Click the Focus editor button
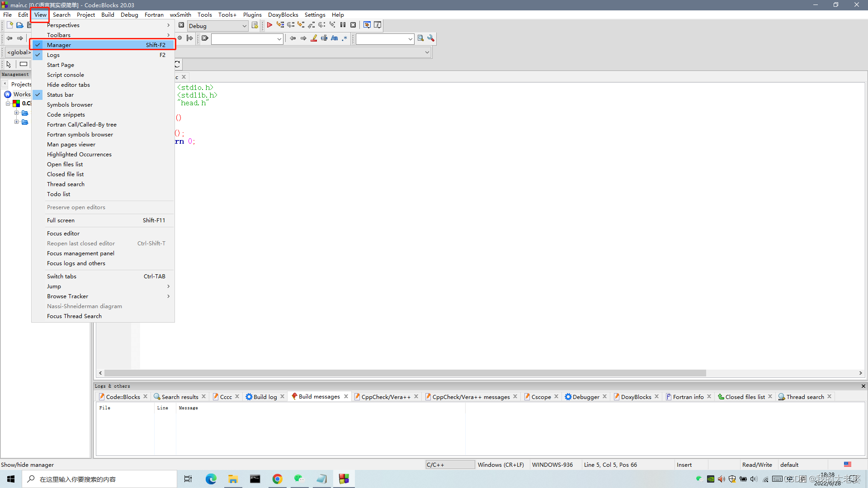Viewport: 868px width, 488px height. click(63, 233)
